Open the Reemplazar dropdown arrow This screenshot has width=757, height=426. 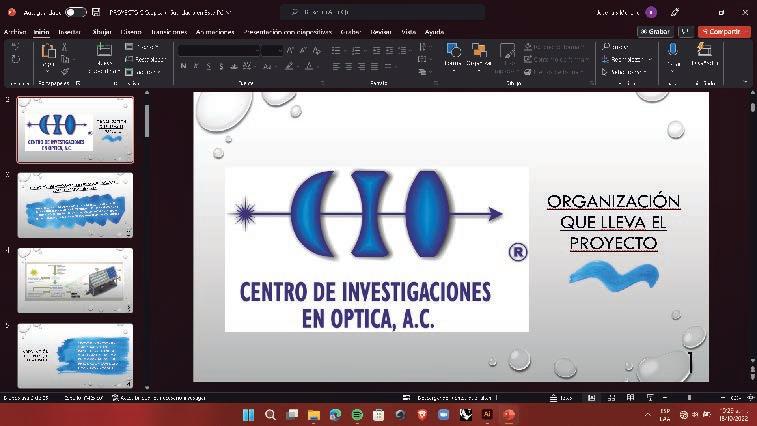click(x=650, y=59)
